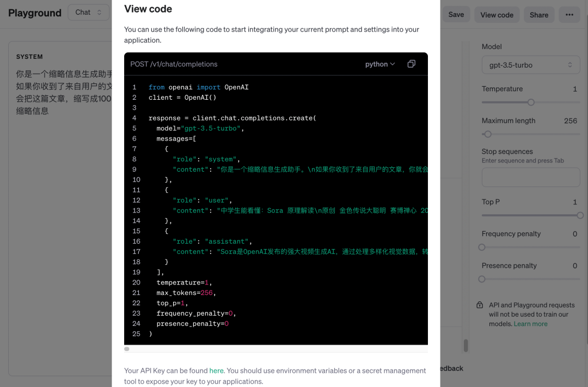The width and height of the screenshot is (588, 387).
Task: Open the 'here' API key link
Action: point(216,370)
